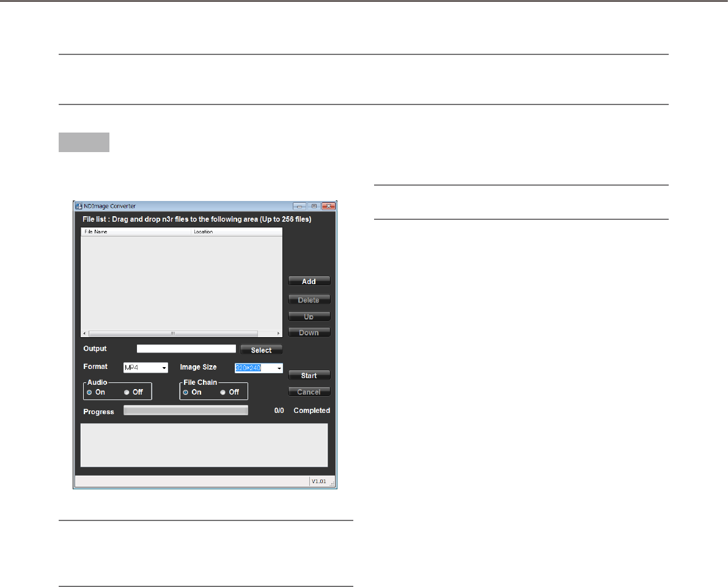Image resolution: width=728 pixels, height=587 pixels.
Task: Move file with the Up button
Action: coord(309,316)
